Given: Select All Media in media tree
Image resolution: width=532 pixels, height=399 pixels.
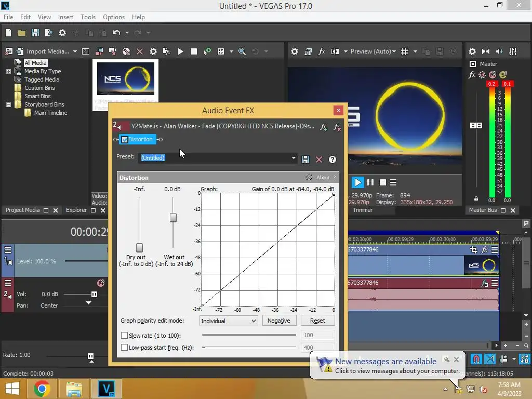Looking at the screenshot, I should click(35, 63).
